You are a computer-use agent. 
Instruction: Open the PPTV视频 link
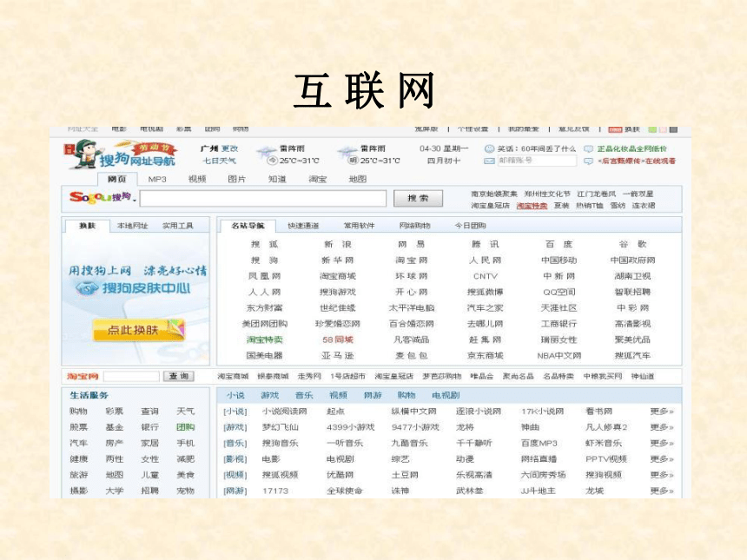click(x=606, y=459)
